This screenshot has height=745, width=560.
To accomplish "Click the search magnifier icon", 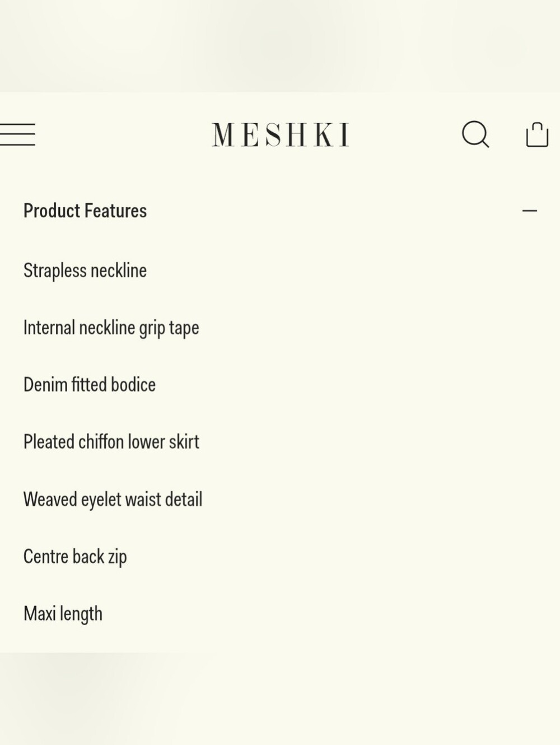I will tap(475, 134).
